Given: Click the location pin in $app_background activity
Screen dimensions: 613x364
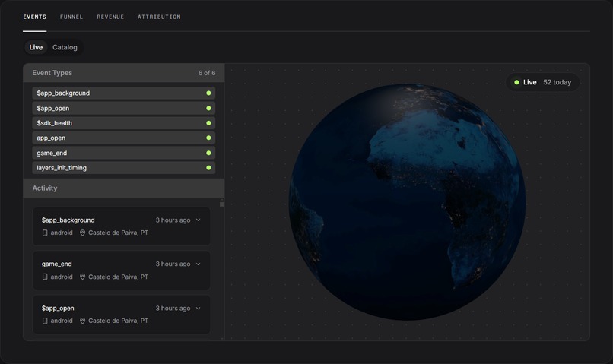Looking at the screenshot, I should pos(82,233).
